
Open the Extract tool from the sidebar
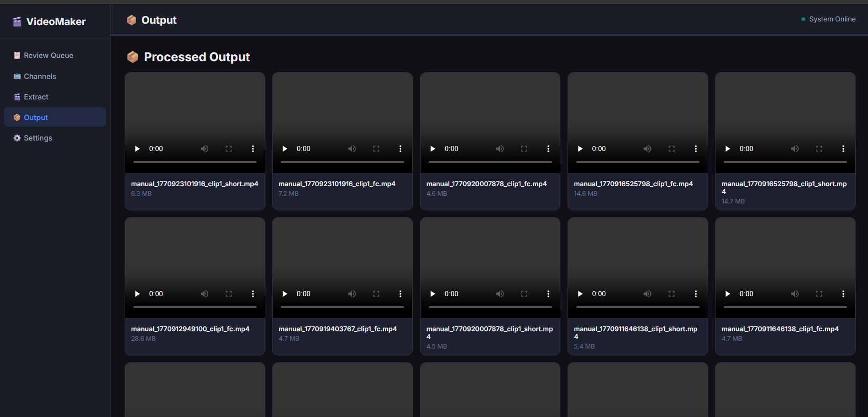[x=36, y=97]
